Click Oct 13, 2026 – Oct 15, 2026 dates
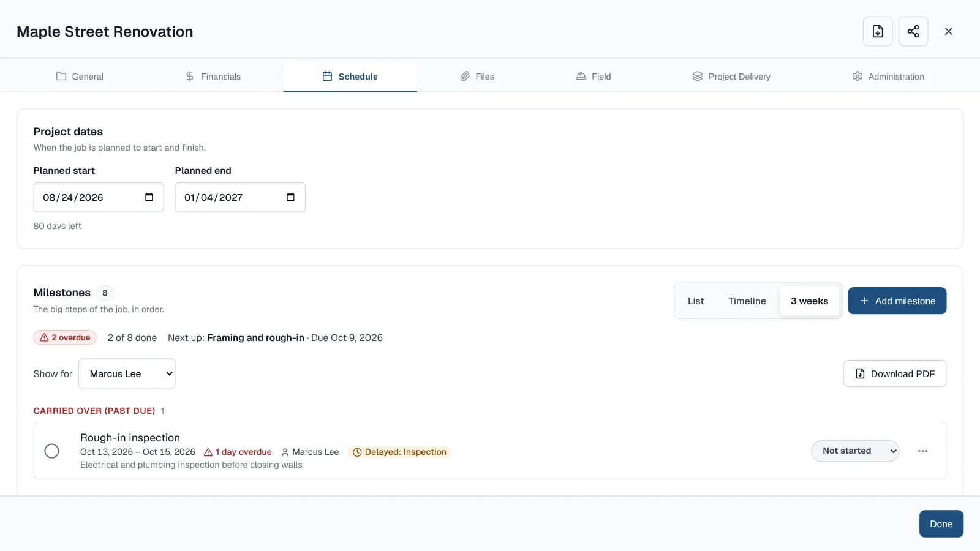This screenshot has height=551, width=980. coord(138,452)
